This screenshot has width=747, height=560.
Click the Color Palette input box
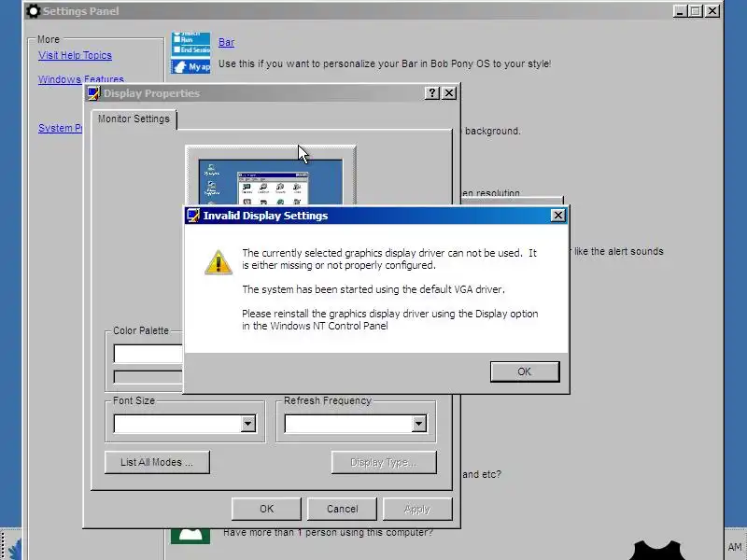pyautogui.click(x=148, y=354)
